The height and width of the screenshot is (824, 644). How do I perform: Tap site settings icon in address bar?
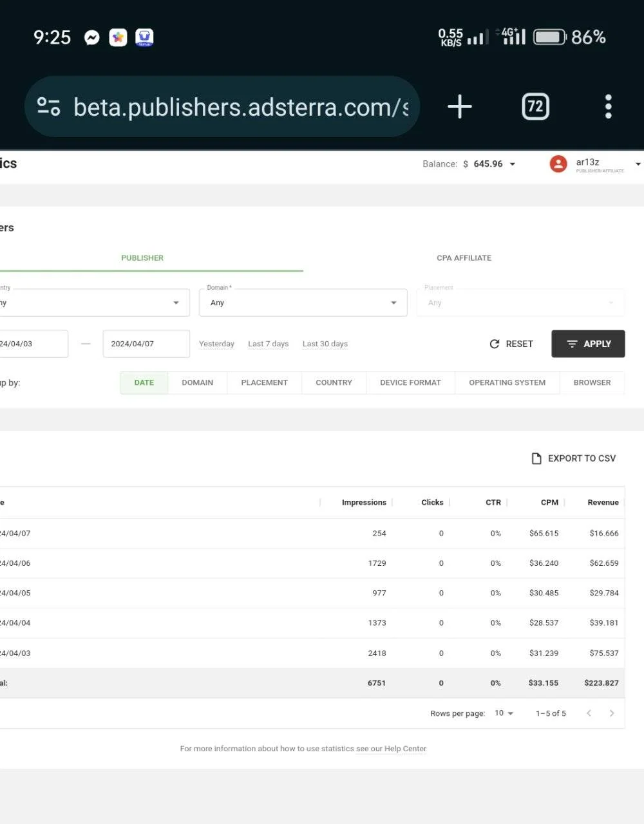click(48, 106)
